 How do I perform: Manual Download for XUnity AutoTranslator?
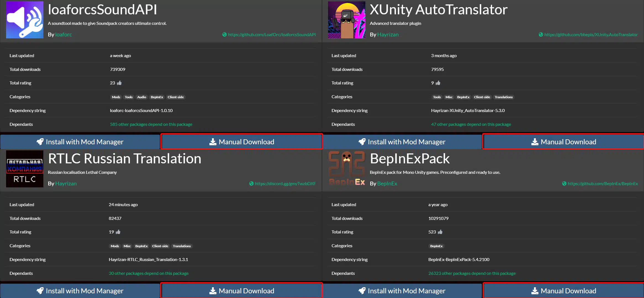tap(563, 142)
